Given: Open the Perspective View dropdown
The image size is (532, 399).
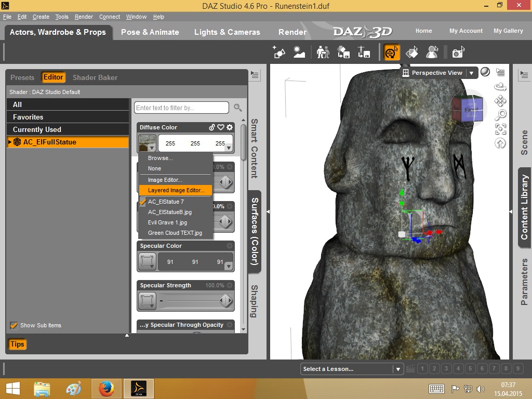Looking at the screenshot, I should tap(471, 73).
